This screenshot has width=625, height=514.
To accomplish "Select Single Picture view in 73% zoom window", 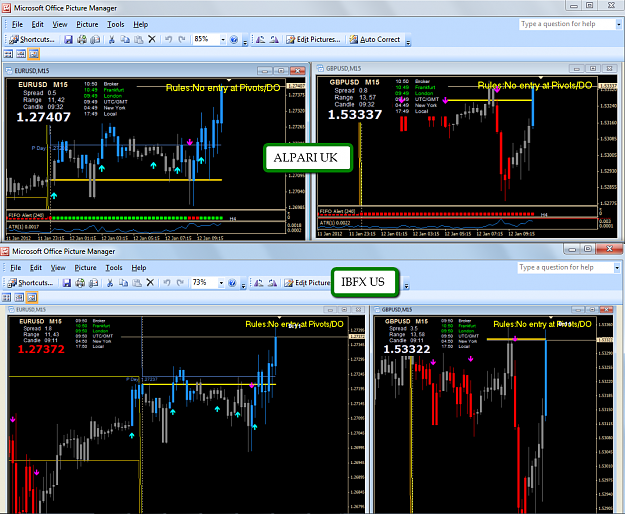I will pyautogui.click(x=32, y=297).
